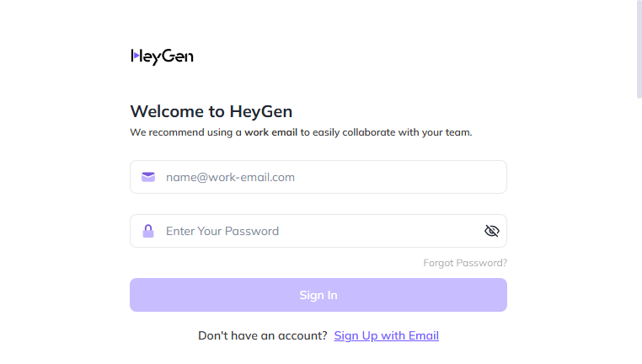Click the vertical scrollbar thumb

639,49
